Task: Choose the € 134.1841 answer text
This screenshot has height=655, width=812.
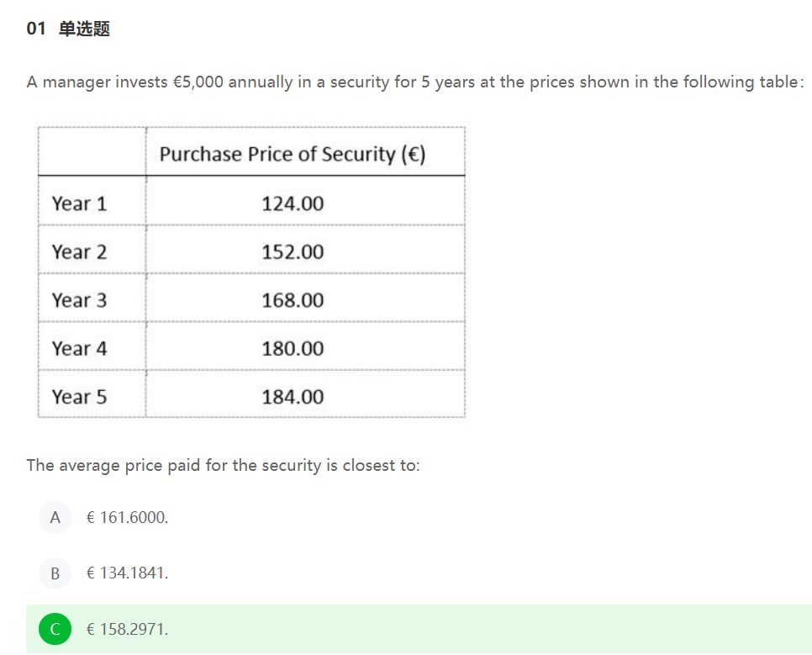Action: [x=127, y=573]
